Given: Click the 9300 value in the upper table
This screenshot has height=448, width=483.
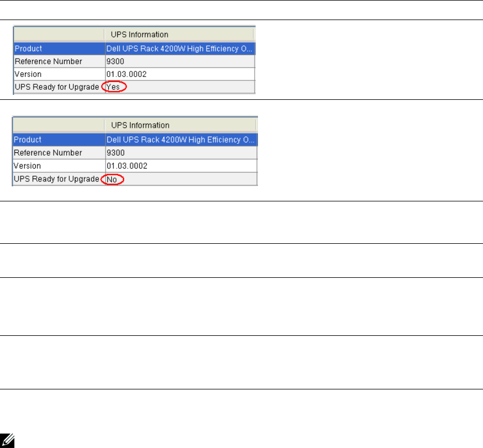Looking at the screenshot, I should [x=115, y=61].
